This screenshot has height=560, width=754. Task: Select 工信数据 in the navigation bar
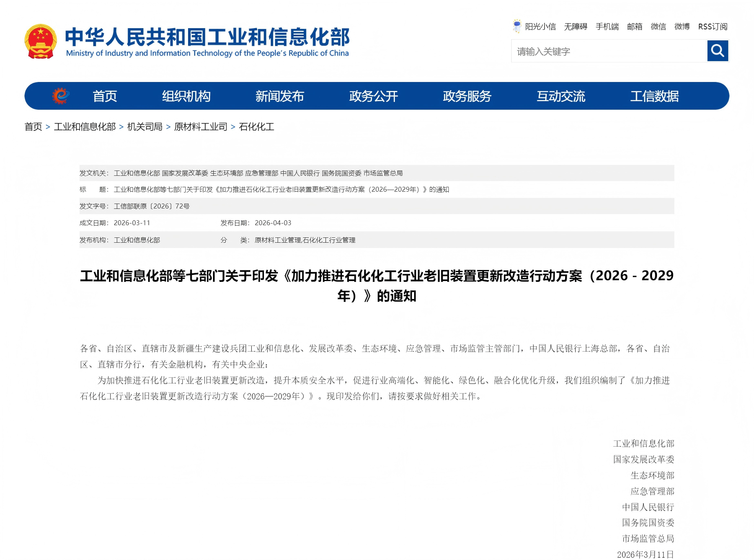[x=655, y=96]
